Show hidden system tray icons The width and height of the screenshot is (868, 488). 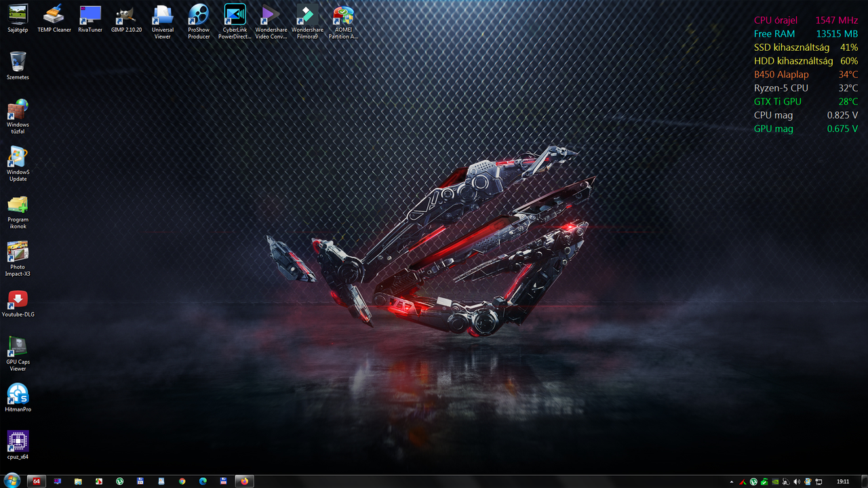pyautogui.click(x=732, y=482)
